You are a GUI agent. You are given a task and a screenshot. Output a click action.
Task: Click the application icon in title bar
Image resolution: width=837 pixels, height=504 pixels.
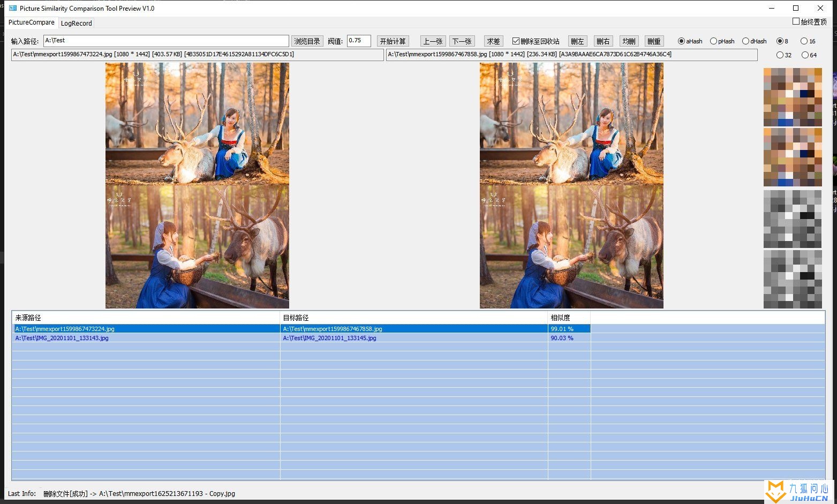coord(13,9)
